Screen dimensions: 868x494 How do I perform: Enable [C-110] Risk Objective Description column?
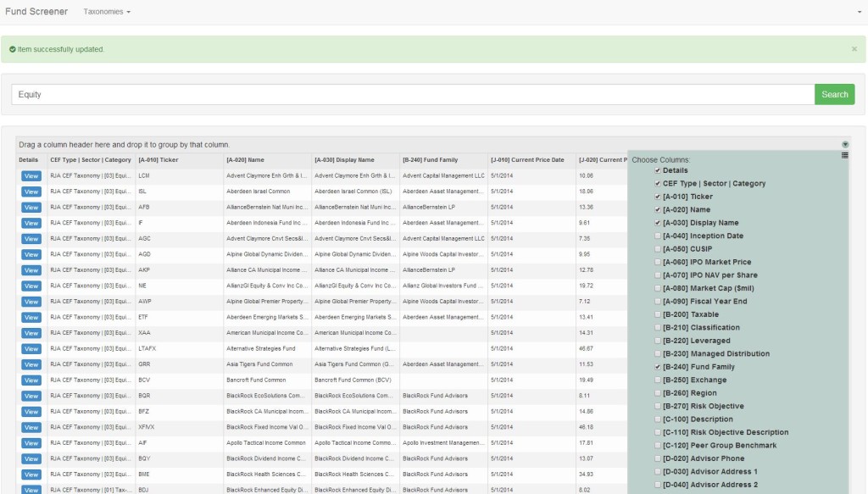click(658, 432)
